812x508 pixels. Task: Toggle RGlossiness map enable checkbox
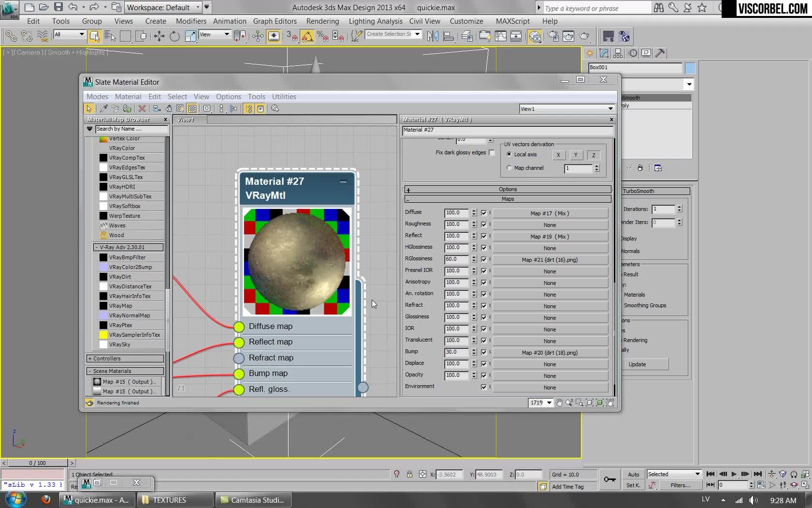[x=483, y=259]
